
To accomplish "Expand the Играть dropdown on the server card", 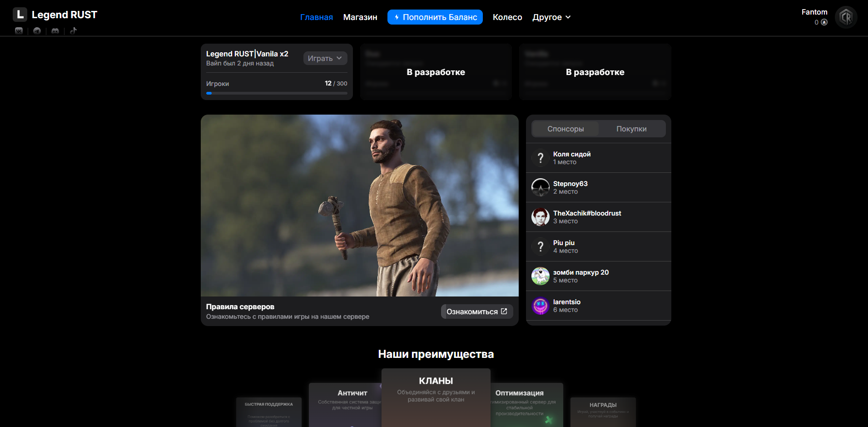I will [x=325, y=58].
